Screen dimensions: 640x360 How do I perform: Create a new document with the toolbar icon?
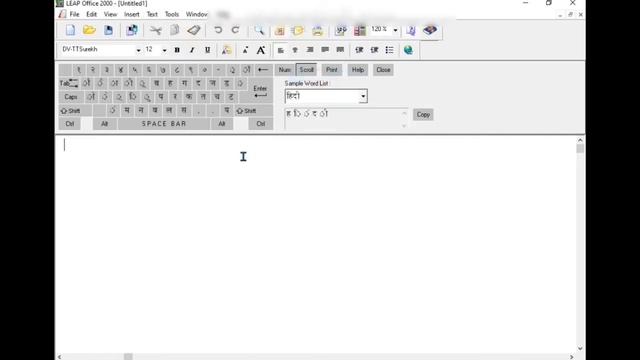click(70, 30)
